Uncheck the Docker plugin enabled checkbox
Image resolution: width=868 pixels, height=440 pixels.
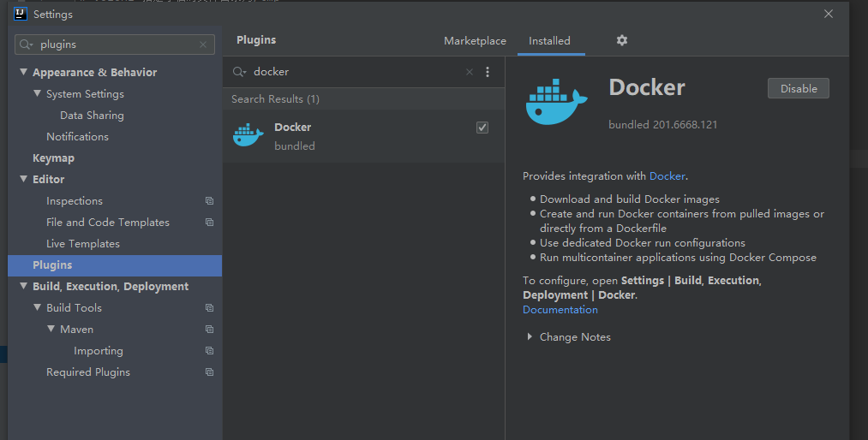(482, 128)
